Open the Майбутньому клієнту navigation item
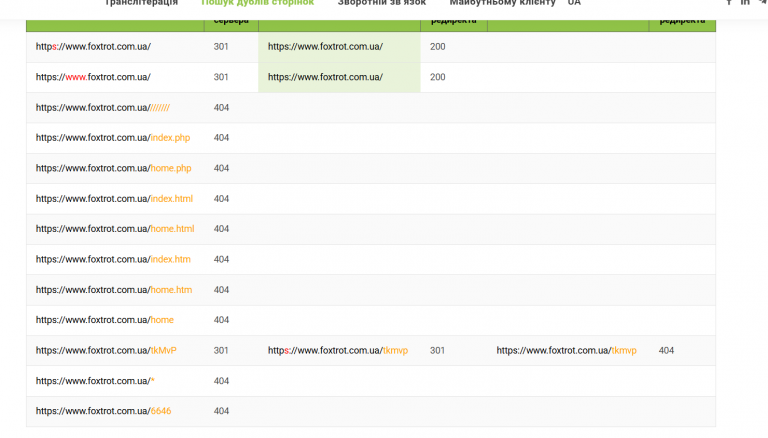Screen dimensions: 768x438 (x=503, y=2)
